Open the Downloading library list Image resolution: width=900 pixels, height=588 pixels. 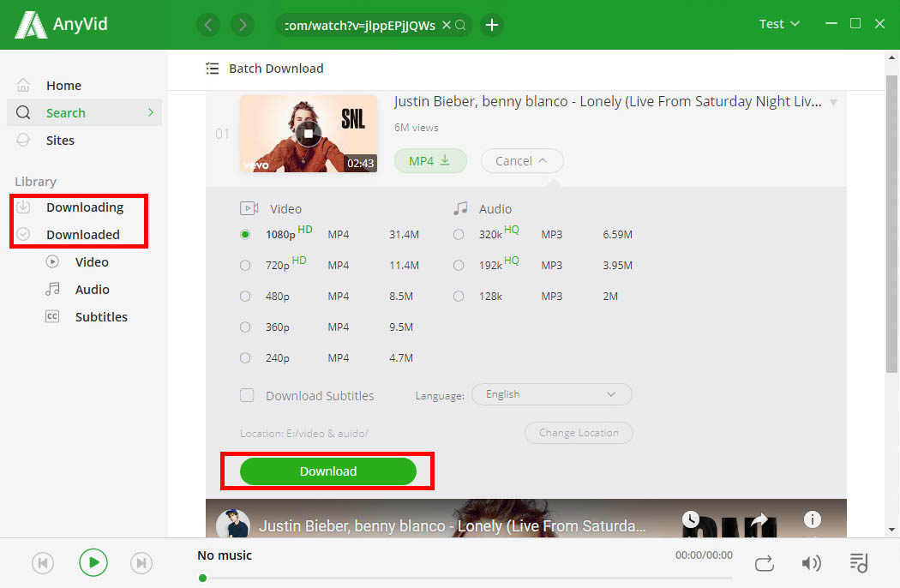point(85,207)
